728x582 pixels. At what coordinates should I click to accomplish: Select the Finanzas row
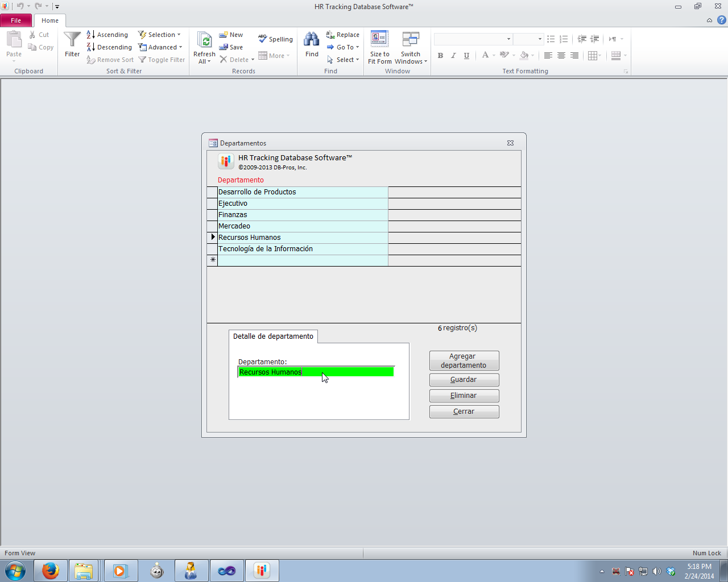303,215
